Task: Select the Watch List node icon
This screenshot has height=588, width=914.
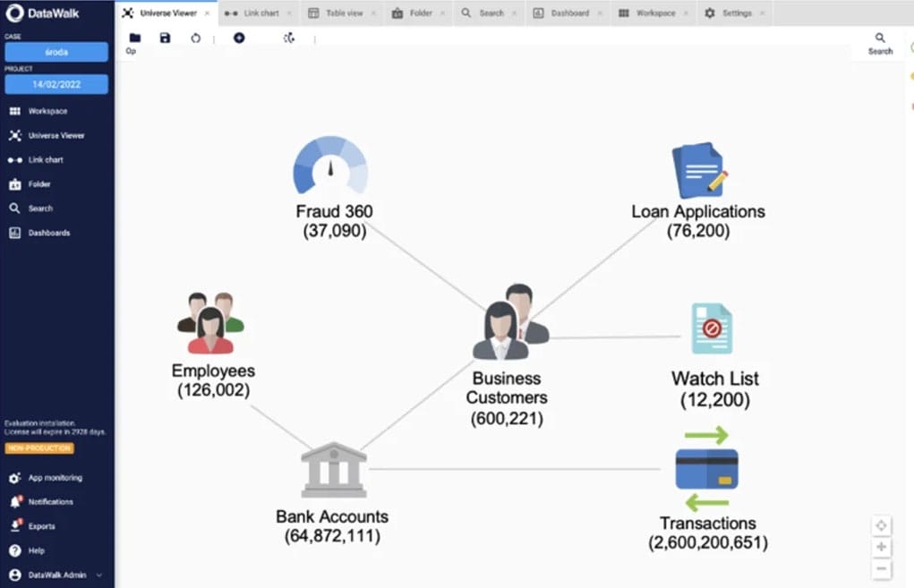Action: [711, 328]
